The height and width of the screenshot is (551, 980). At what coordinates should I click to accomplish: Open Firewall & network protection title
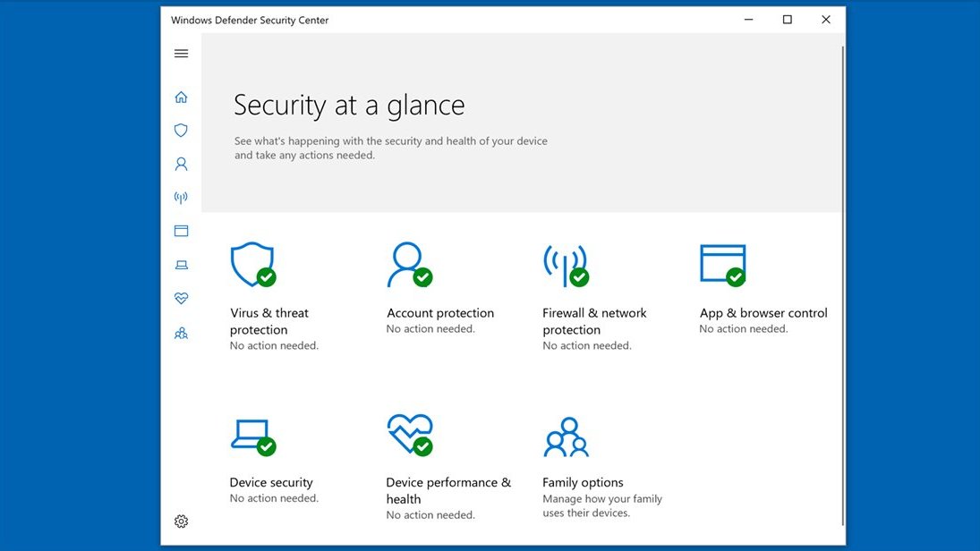coord(594,321)
